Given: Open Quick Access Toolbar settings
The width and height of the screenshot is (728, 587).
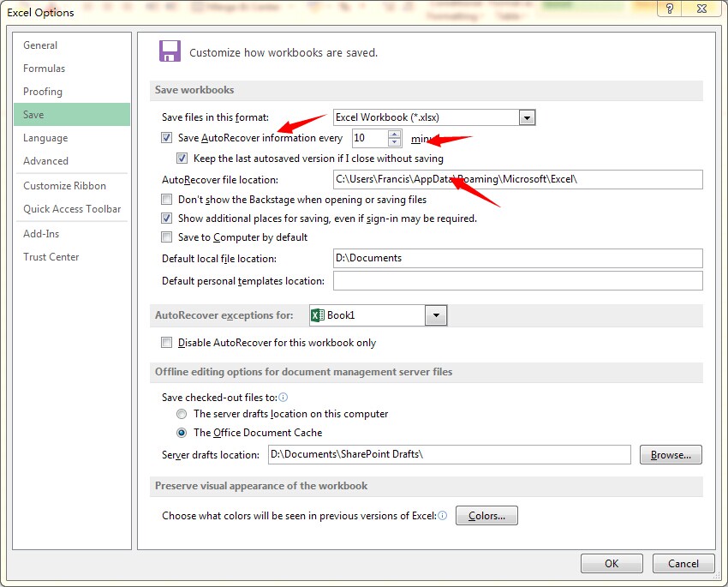Looking at the screenshot, I should point(72,209).
